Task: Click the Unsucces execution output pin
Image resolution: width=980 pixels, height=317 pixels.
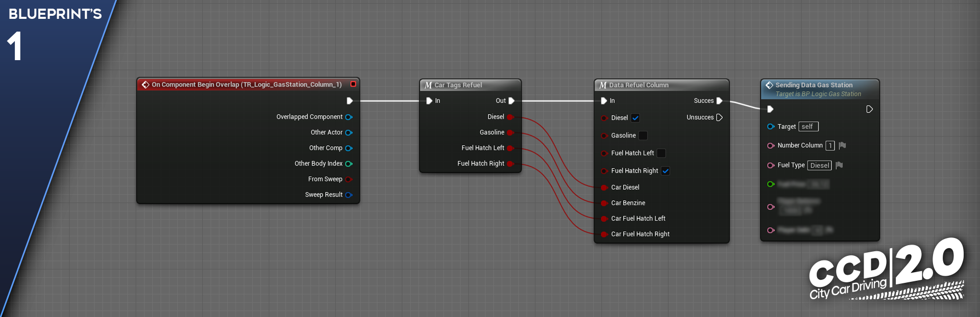Action: pyautogui.click(x=719, y=118)
